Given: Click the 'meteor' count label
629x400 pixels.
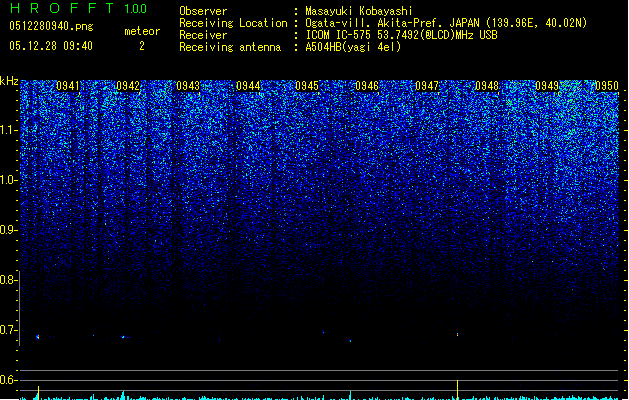Looking at the screenshot, I should click(142, 31).
